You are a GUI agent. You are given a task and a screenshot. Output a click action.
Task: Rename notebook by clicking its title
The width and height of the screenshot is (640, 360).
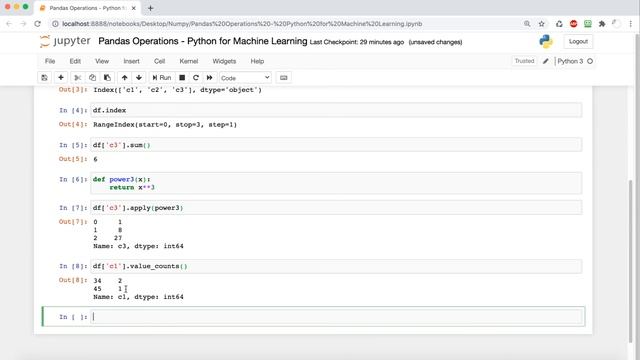point(202,41)
